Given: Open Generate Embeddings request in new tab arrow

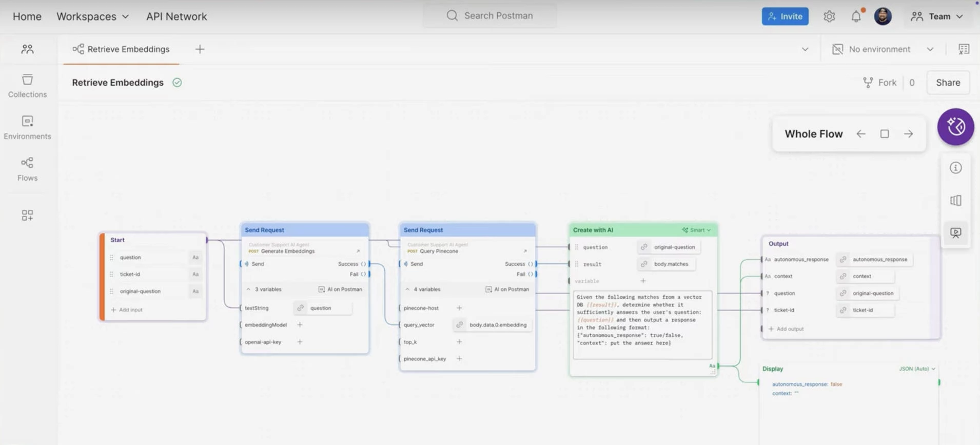Looking at the screenshot, I should [358, 251].
